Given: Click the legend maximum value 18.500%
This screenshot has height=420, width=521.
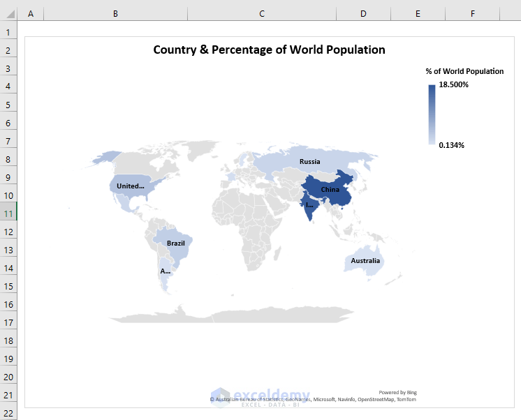Looking at the screenshot, I should click(x=453, y=84).
